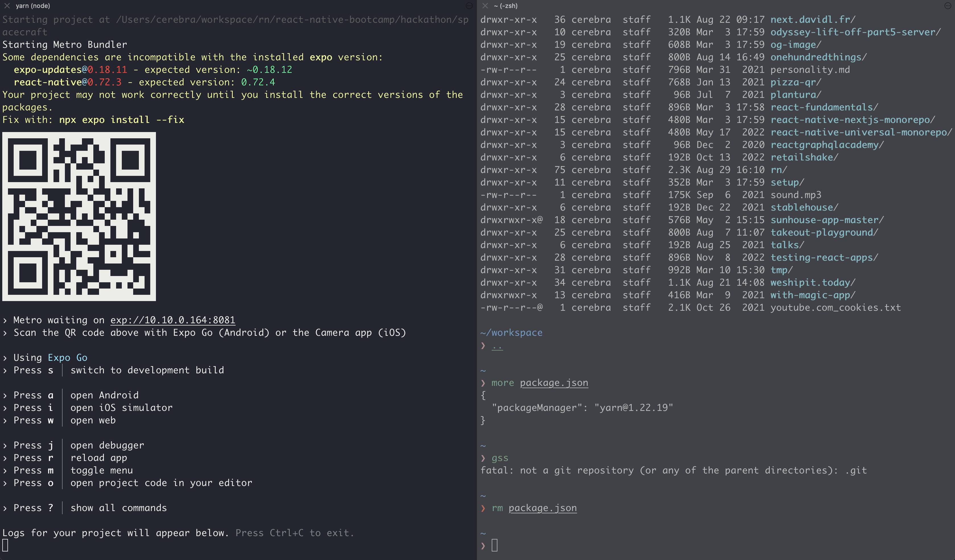Click the ~ (-zsh) pane title

(x=506, y=6)
